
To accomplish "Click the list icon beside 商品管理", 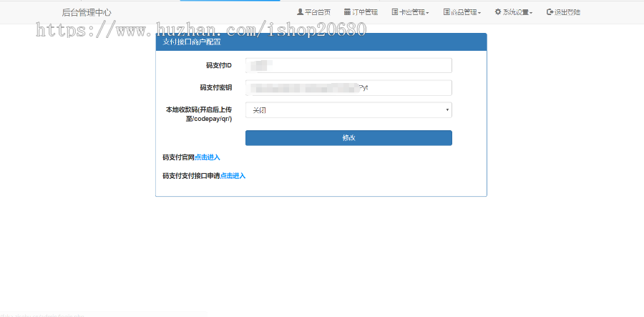I will (x=447, y=12).
